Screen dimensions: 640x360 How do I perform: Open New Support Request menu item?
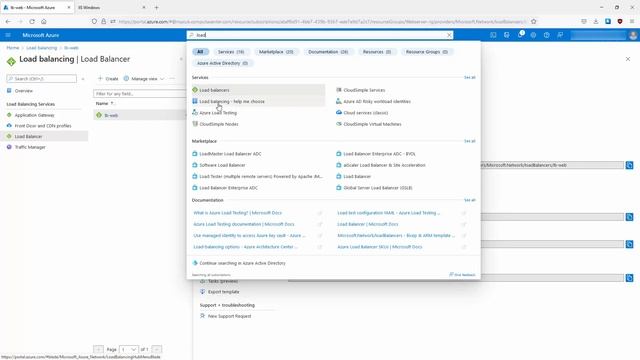229,316
